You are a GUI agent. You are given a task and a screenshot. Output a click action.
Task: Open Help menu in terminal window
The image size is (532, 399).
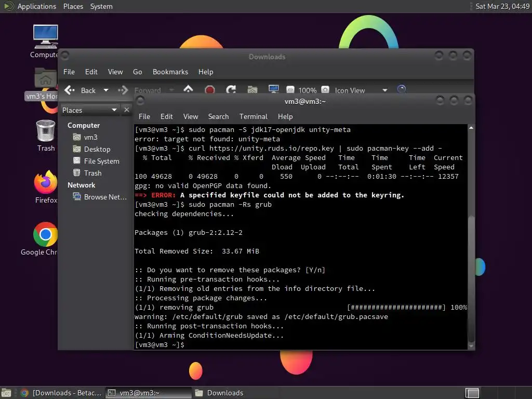pyautogui.click(x=285, y=116)
